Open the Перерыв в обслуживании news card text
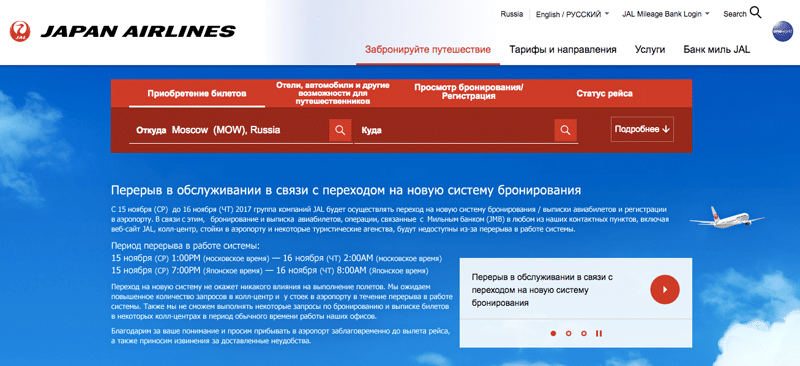The height and width of the screenshot is (366, 800). point(542,290)
